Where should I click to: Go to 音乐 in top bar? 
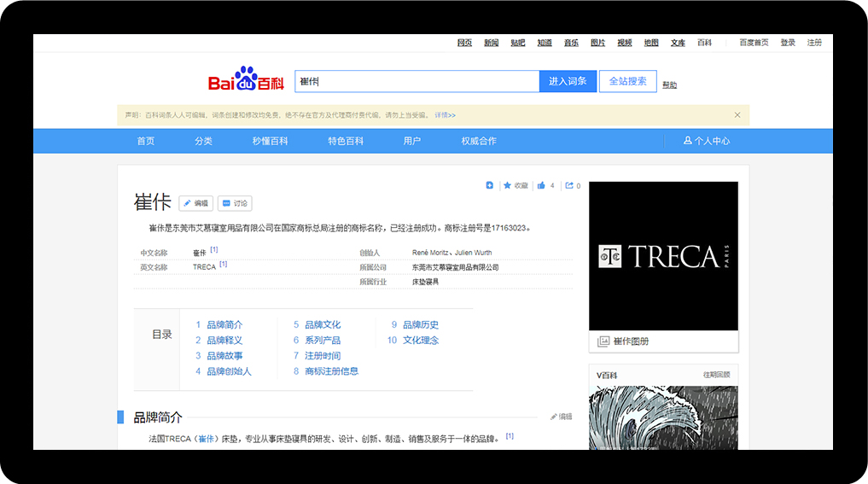pyautogui.click(x=571, y=43)
